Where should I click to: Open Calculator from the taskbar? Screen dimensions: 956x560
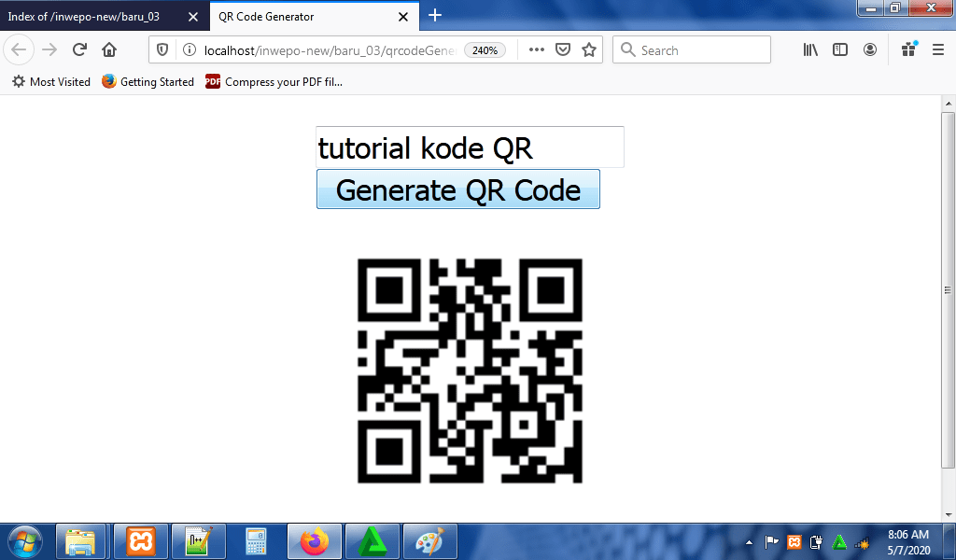(x=257, y=541)
